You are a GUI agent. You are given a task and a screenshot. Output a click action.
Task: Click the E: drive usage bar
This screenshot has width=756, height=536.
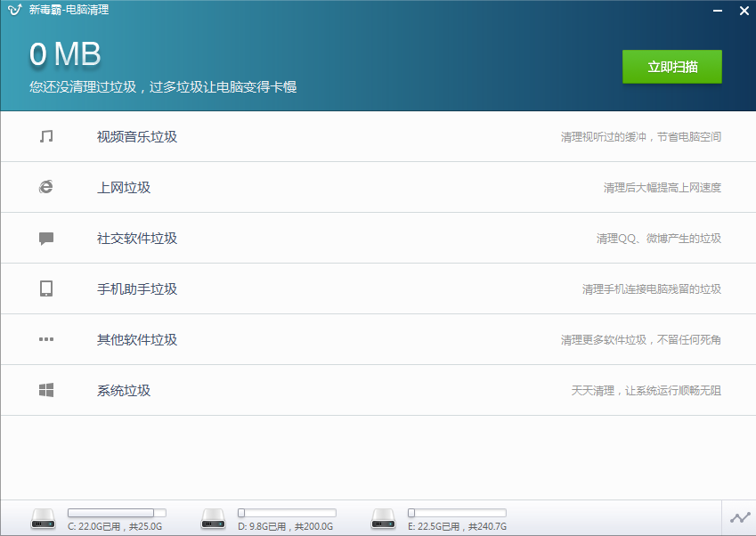pos(457,513)
